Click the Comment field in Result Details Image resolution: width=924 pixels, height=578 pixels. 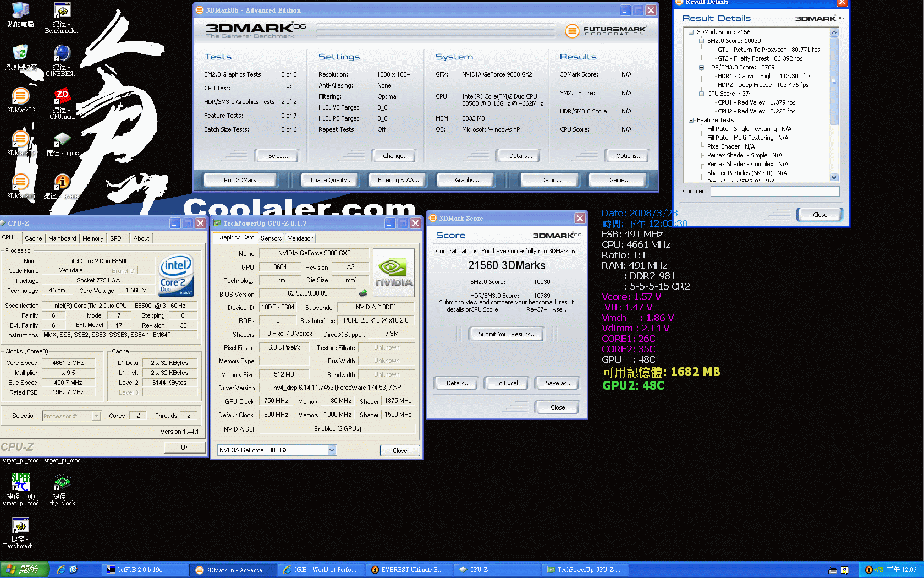coord(775,192)
